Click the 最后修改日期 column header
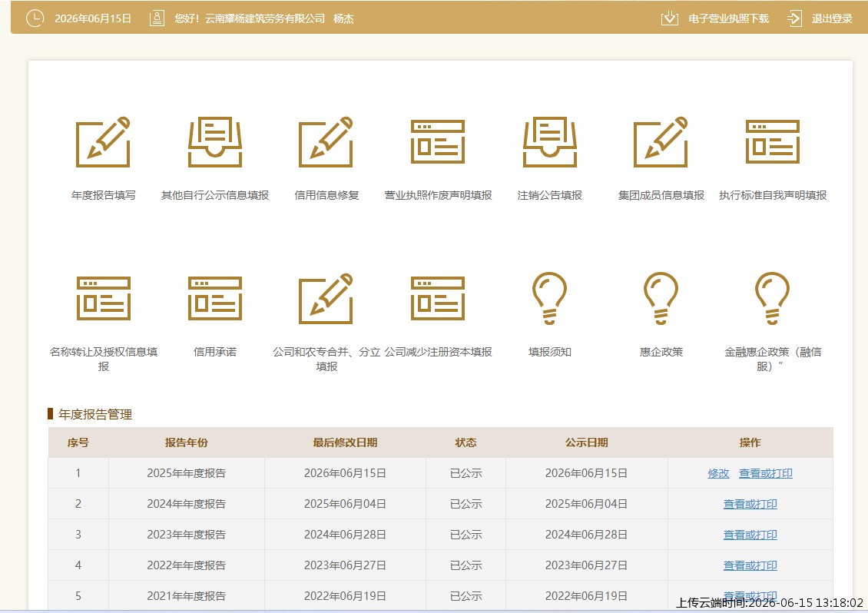 pyautogui.click(x=345, y=442)
